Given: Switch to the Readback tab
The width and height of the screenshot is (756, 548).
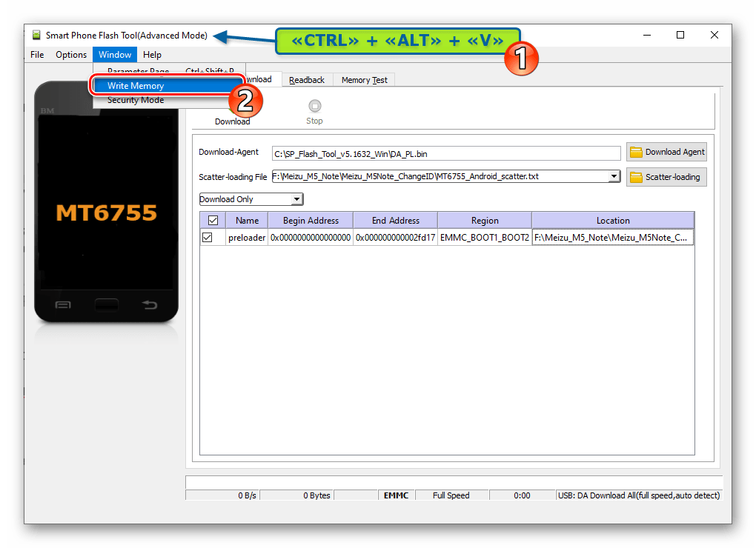Looking at the screenshot, I should coord(307,80).
